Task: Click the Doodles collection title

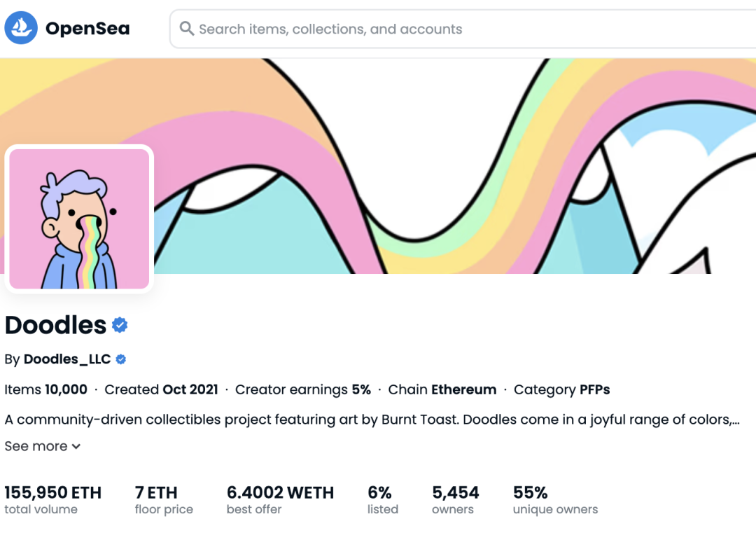Action: click(55, 325)
